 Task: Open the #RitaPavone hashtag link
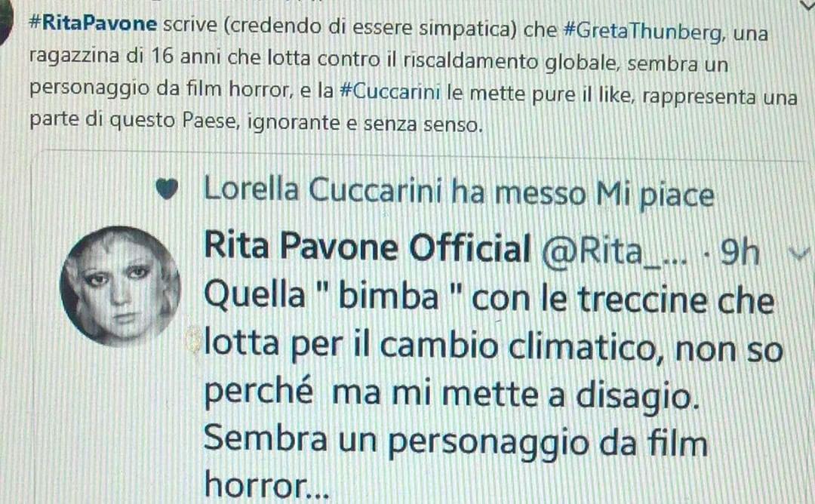(x=93, y=23)
